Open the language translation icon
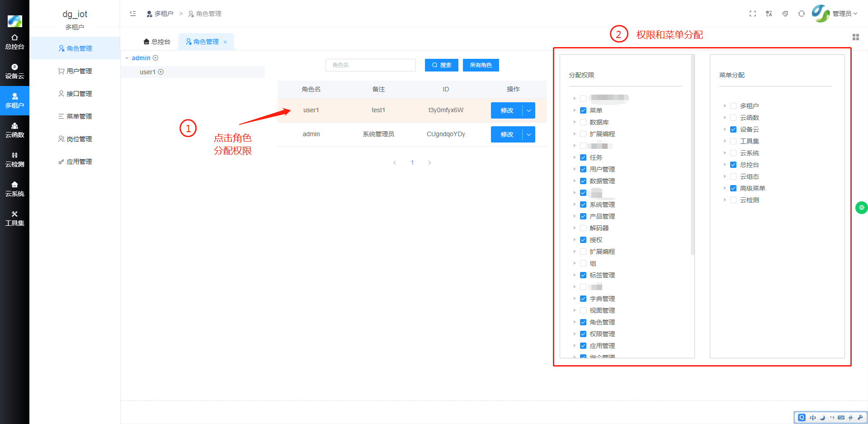 point(769,14)
